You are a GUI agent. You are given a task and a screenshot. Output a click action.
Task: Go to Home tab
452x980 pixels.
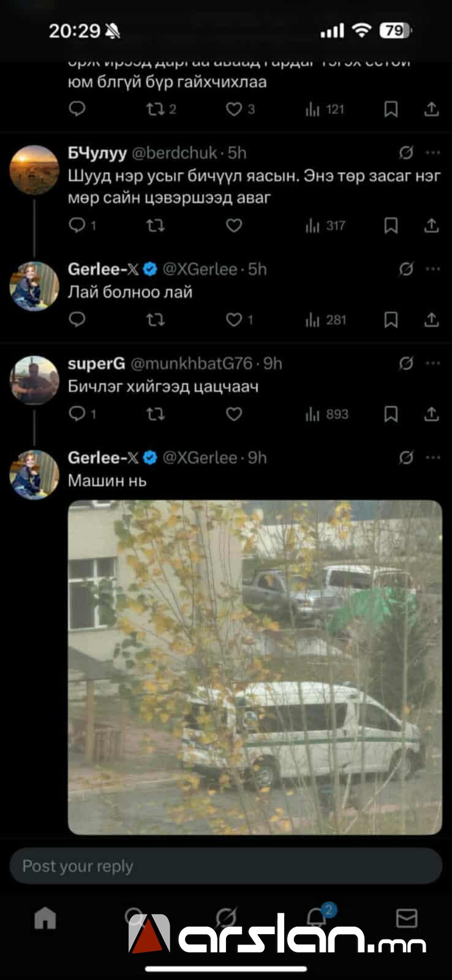pyautogui.click(x=45, y=918)
